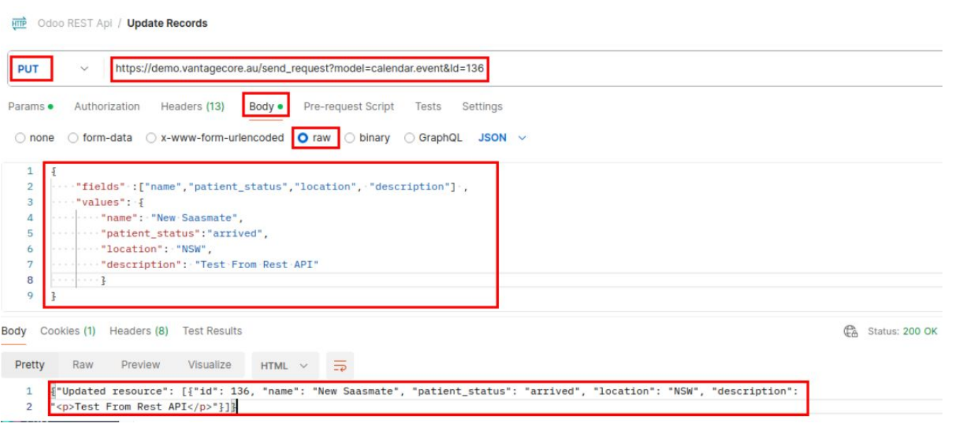Select the none body type radio
The height and width of the screenshot is (423, 980).
[x=20, y=138]
